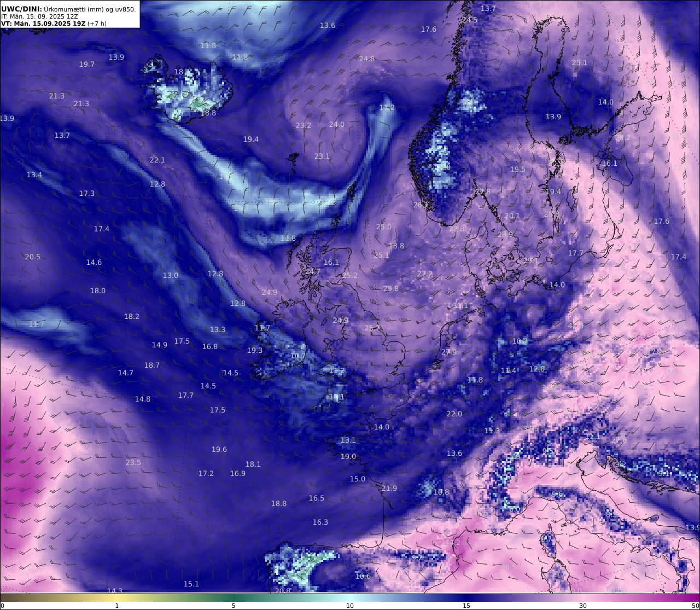The height and width of the screenshot is (610, 700).
Task: Click the map value 15.1
Action: tap(191, 584)
